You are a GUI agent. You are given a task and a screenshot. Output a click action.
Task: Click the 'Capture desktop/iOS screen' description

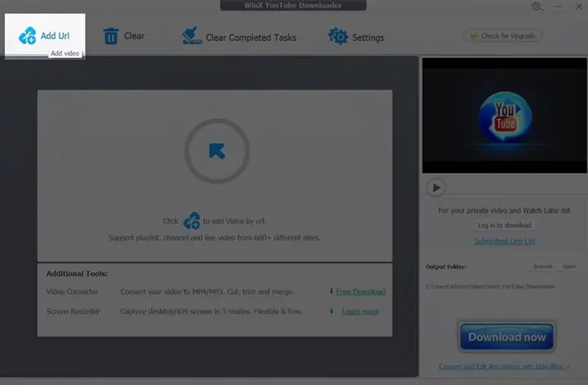pyautogui.click(x=212, y=312)
